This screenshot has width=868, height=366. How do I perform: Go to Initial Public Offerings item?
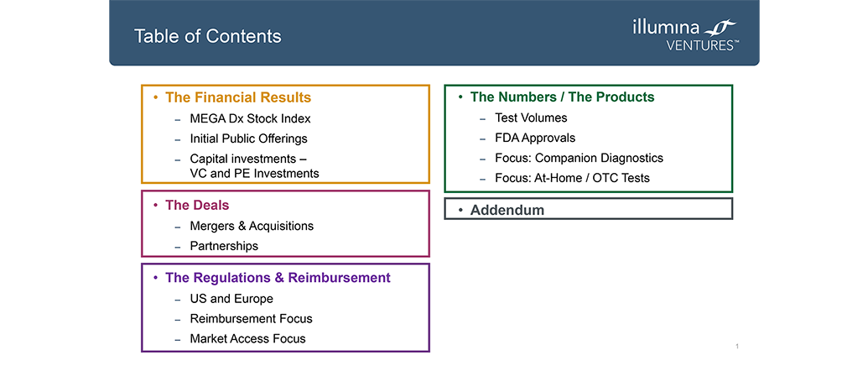248,139
